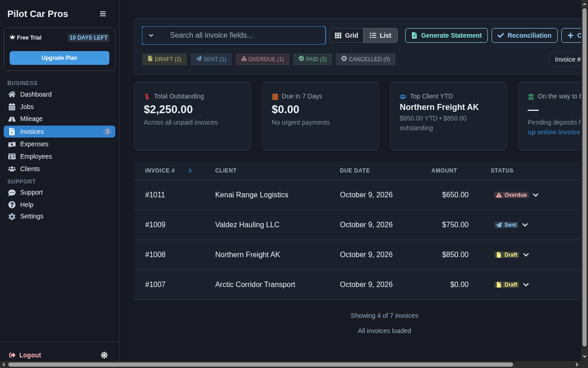Open the Expenses section

[x=59, y=144]
